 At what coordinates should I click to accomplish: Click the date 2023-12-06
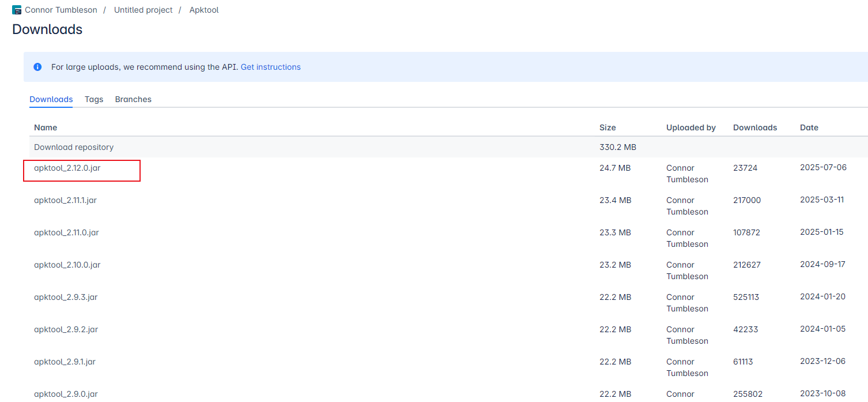coord(822,362)
